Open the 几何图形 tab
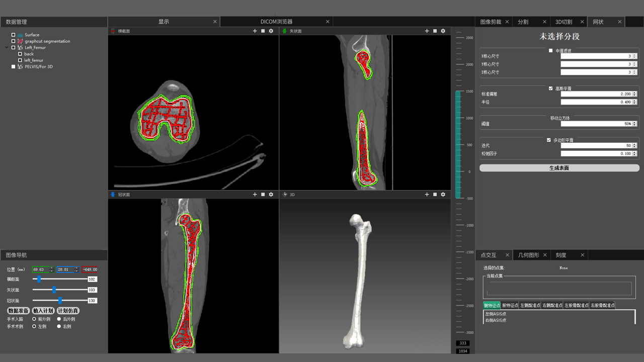 pyautogui.click(x=528, y=255)
